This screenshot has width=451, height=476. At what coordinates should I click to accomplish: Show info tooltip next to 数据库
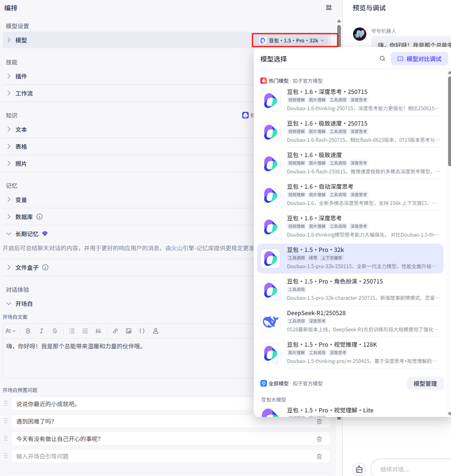(39, 217)
